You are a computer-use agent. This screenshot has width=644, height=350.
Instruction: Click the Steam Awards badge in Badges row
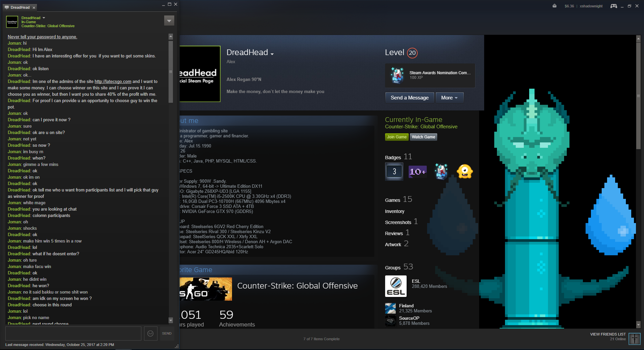point(441,172)
